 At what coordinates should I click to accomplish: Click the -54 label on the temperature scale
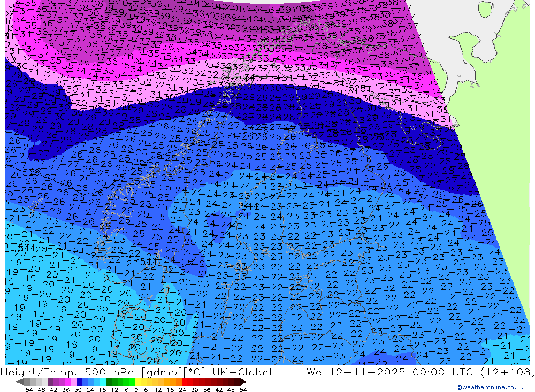[27, 390]
